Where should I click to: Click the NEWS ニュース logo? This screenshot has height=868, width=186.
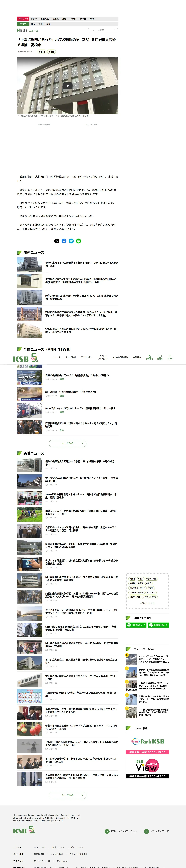[27, 30]
